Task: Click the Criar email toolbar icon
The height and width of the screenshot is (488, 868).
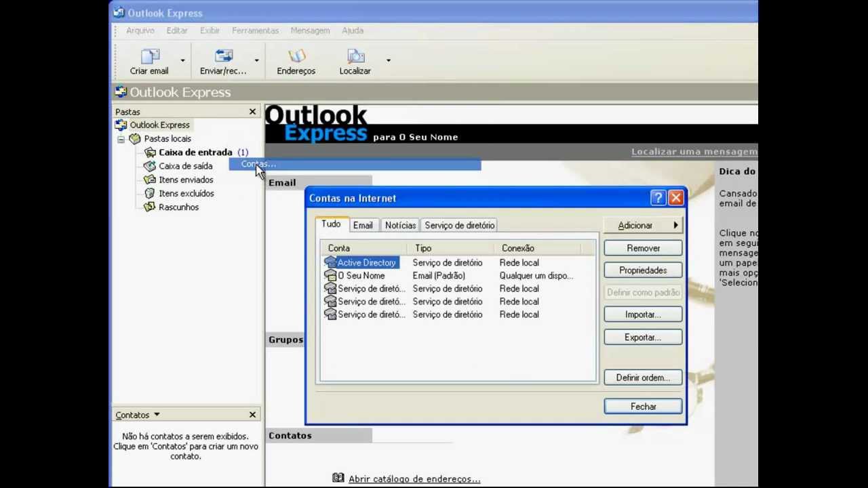Action: (149, 56)
